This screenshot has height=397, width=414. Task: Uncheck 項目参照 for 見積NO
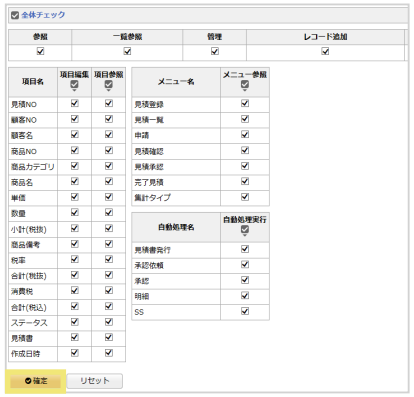tap(109, 104)
